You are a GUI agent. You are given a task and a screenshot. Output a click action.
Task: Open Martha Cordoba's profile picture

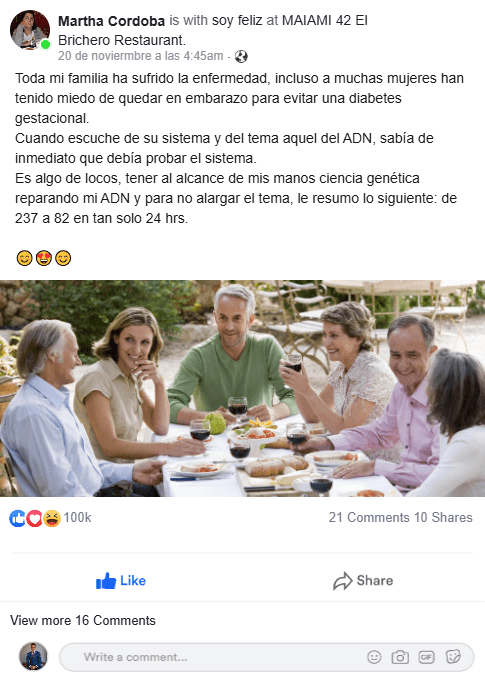point(29,29)
